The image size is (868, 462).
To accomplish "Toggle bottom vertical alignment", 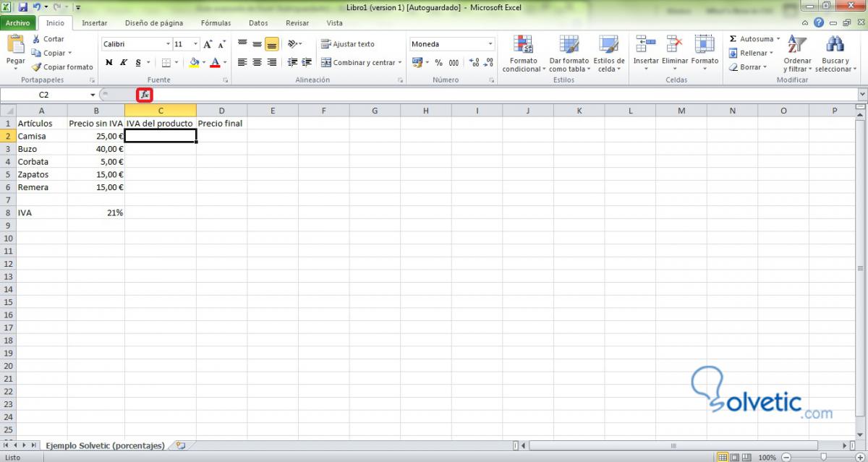I will coord(272,44).
